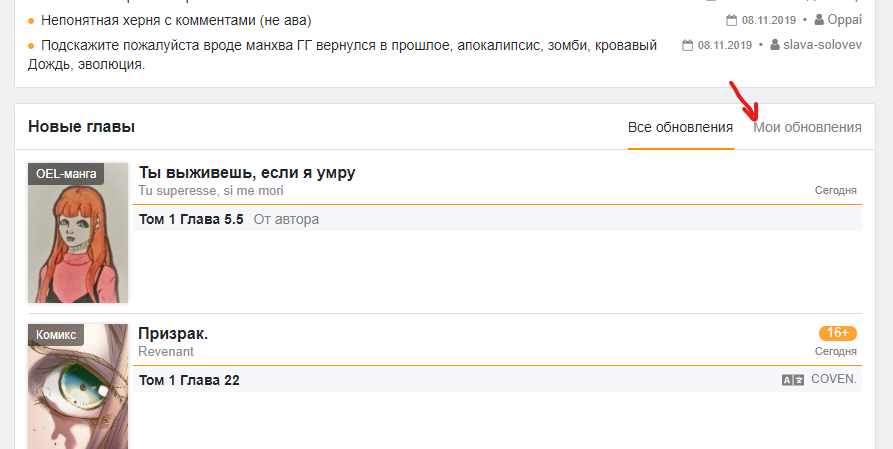Screen dimensions: 893x449
Task: Click calendar icon next to Oppai post date
Action: tap(732, 21)
